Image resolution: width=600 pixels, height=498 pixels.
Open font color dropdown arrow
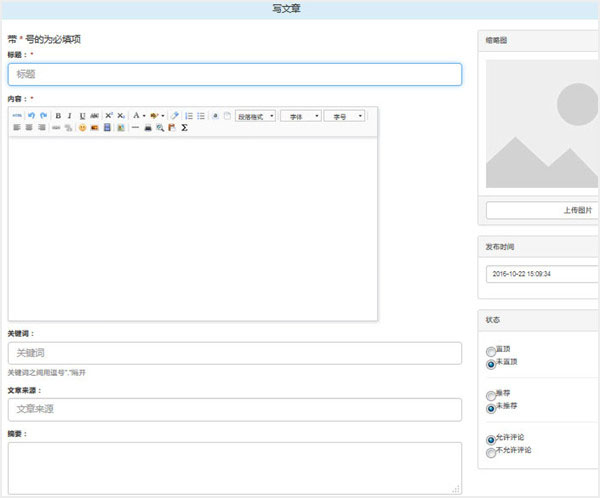click(x=144, y=116)
